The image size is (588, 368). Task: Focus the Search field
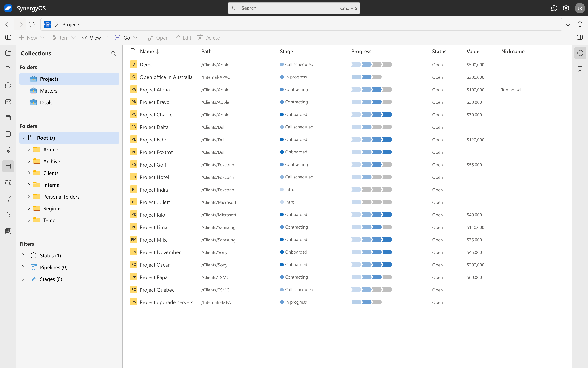[x=294, y=8]
